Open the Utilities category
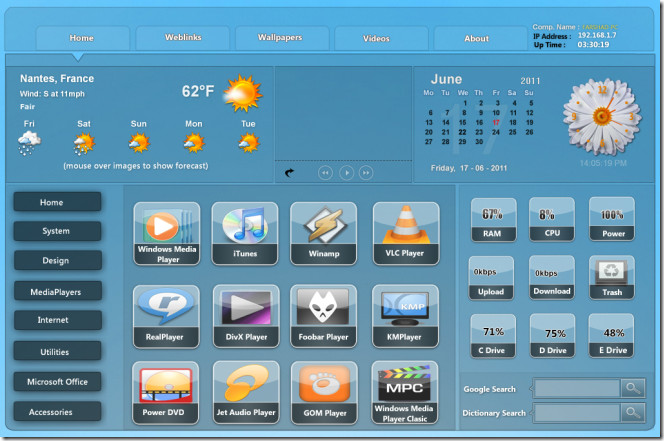This screenshot has width=664, height=441. click(58, 351)
